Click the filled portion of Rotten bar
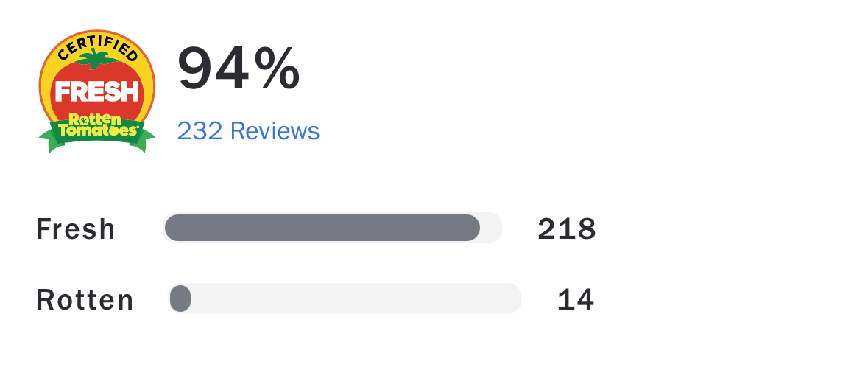Screen dimensions: 868x367 [180, 298]
